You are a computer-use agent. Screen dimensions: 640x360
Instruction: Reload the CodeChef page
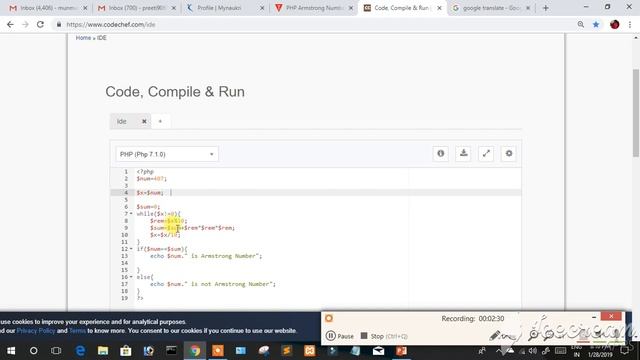click(x=40, y=24)
